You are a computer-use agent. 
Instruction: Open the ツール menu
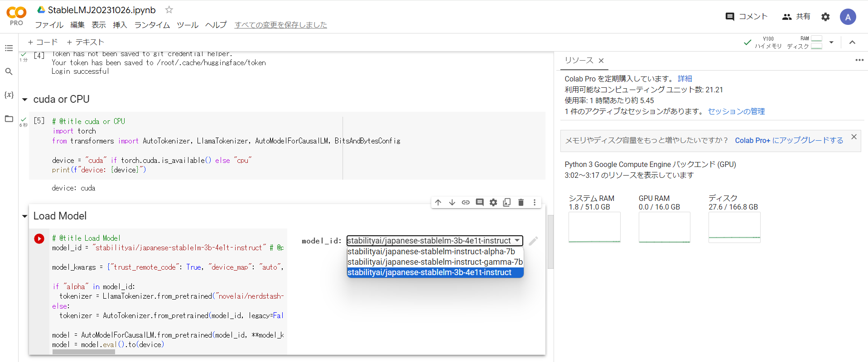coord(188,25)
